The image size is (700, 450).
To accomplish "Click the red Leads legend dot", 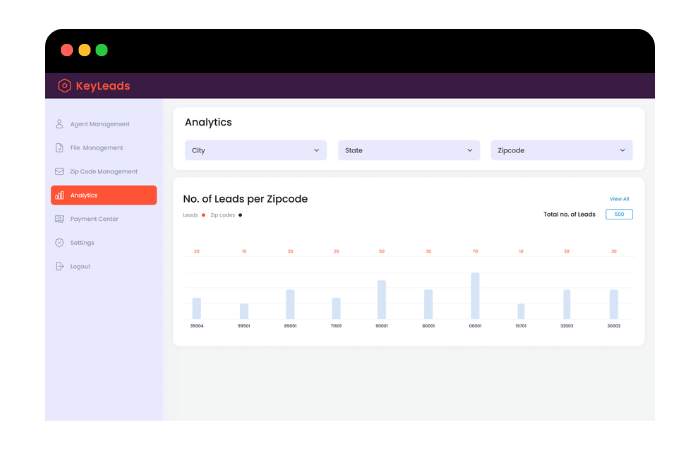I will [204, 215].
